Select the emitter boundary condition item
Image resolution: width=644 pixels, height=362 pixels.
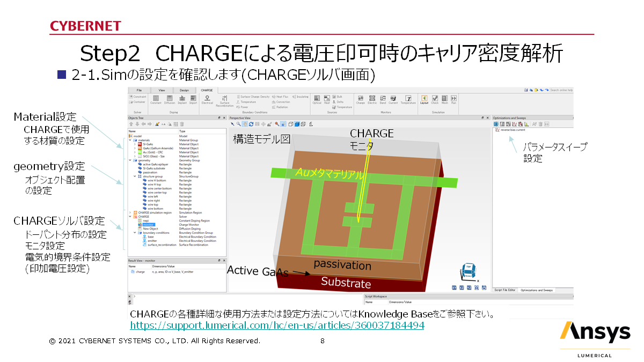151,241
